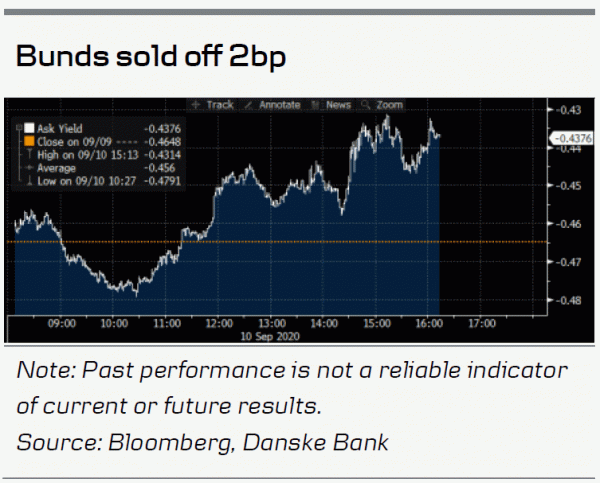This screenshot has width=600, height=483.
Task: Select the Zoom toolbar option
Action: click(x=389, y=104)
